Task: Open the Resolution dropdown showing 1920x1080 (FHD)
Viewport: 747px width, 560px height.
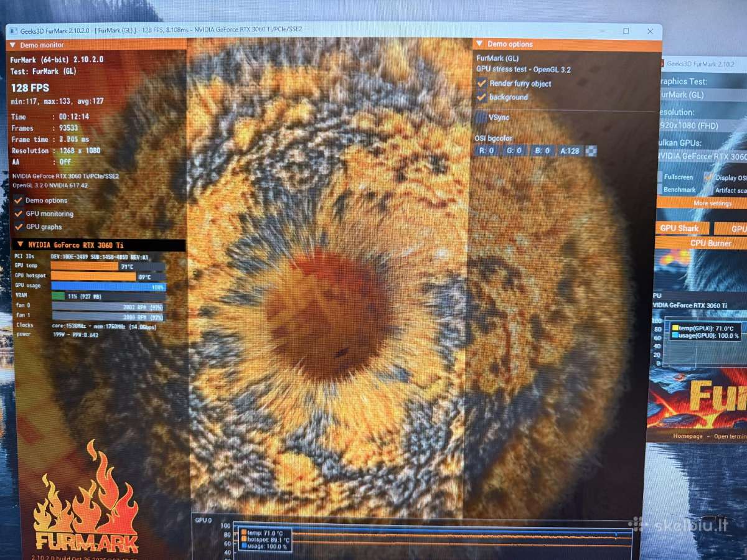Action: (x=702, y=125)
